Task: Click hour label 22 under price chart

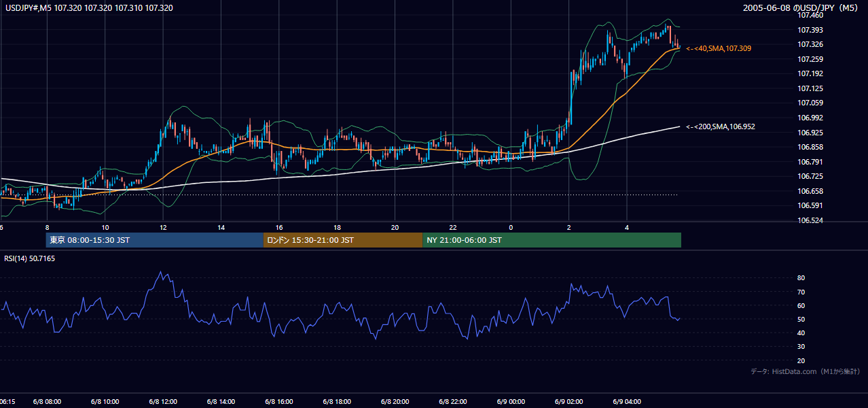Action: pyautogui.click(x=453, y=227)
